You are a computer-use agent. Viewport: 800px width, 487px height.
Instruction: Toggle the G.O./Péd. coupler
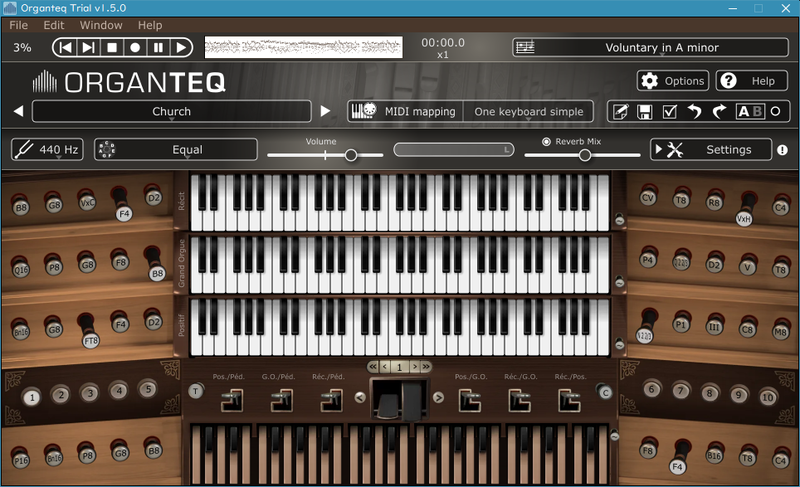pos(282,400)
